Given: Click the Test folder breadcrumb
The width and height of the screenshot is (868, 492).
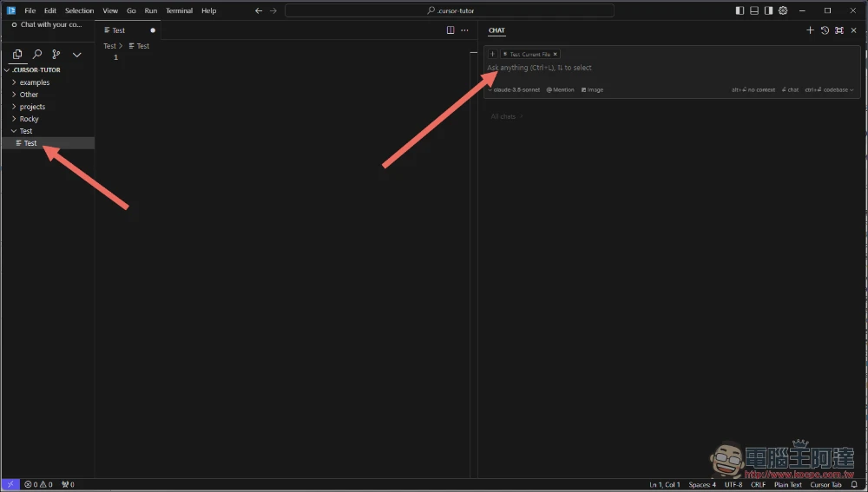Looking at the screenshot, I should click(x=109, y=46).
